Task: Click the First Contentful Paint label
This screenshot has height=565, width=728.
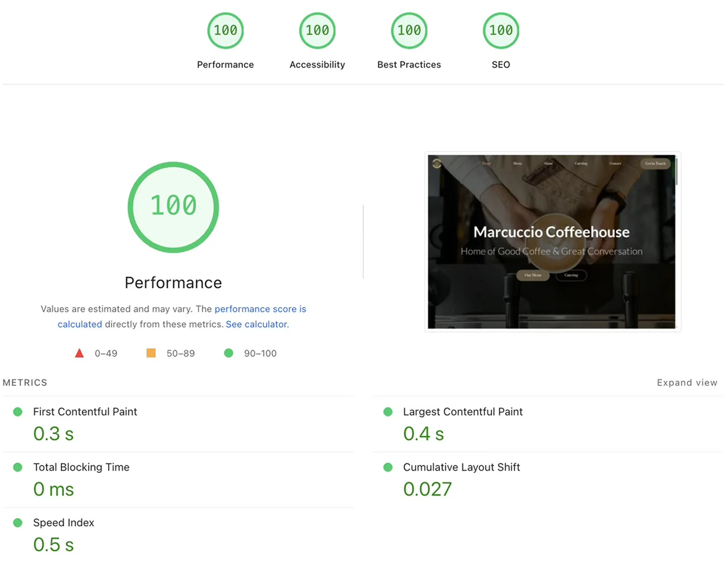Action: pos(85,412)
